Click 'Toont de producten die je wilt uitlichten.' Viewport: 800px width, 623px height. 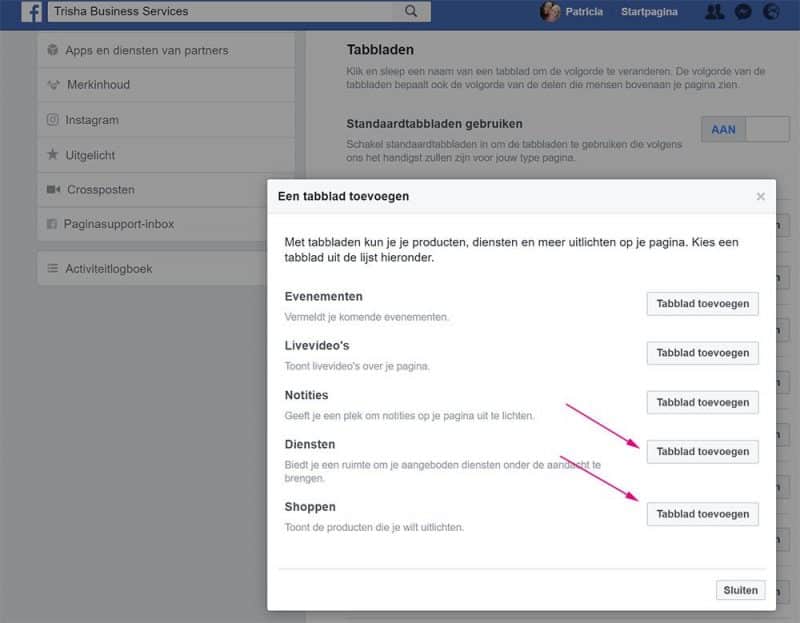[374, 527]
